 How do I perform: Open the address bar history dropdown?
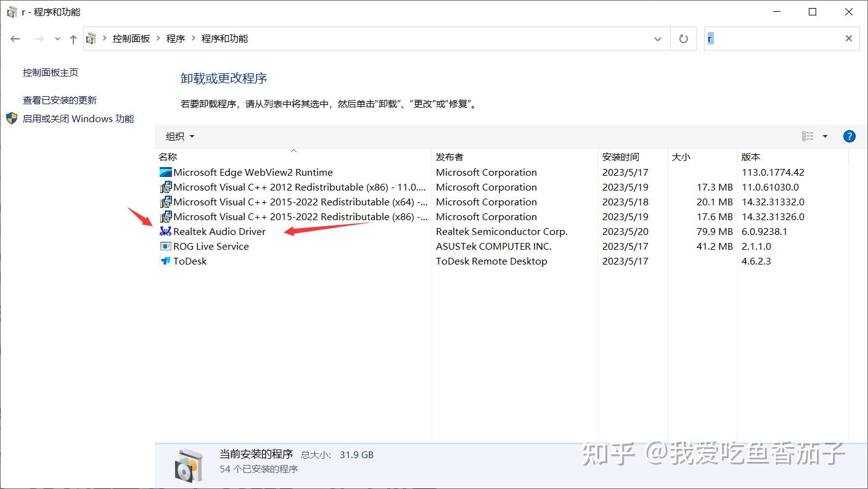pyautogui.click(x=658, y=38)
